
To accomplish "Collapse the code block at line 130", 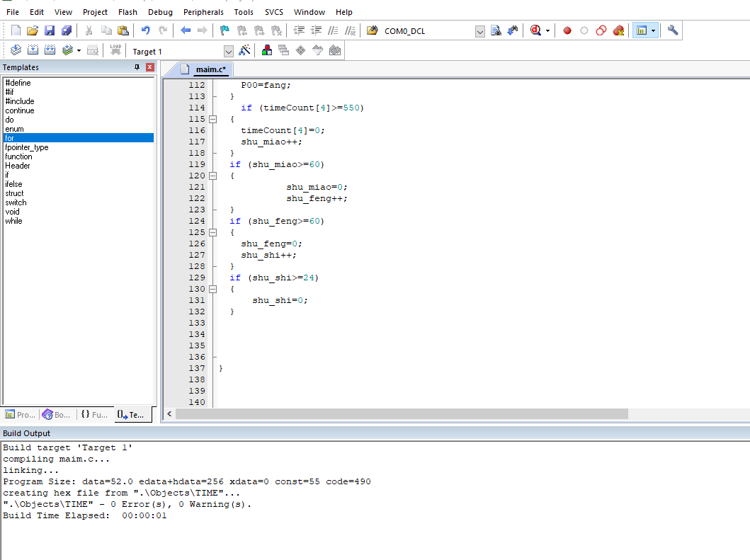I will pyautogui.click(x=213, y=289).
